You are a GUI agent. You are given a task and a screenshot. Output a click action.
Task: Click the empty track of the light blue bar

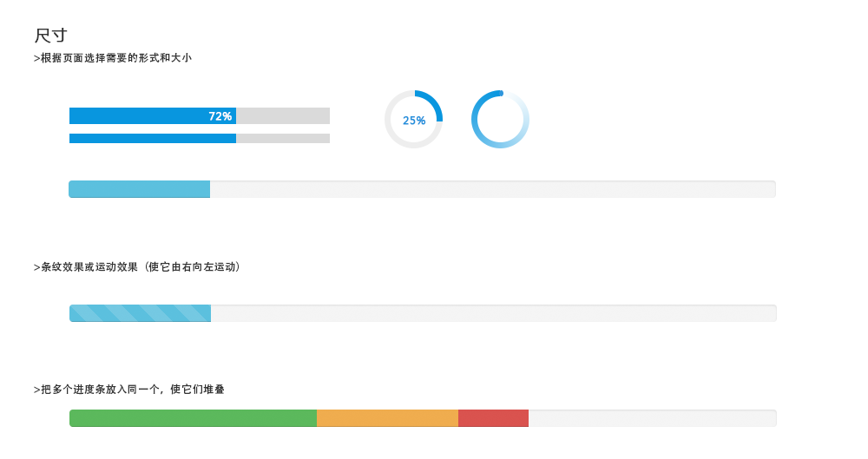[493, 189]
